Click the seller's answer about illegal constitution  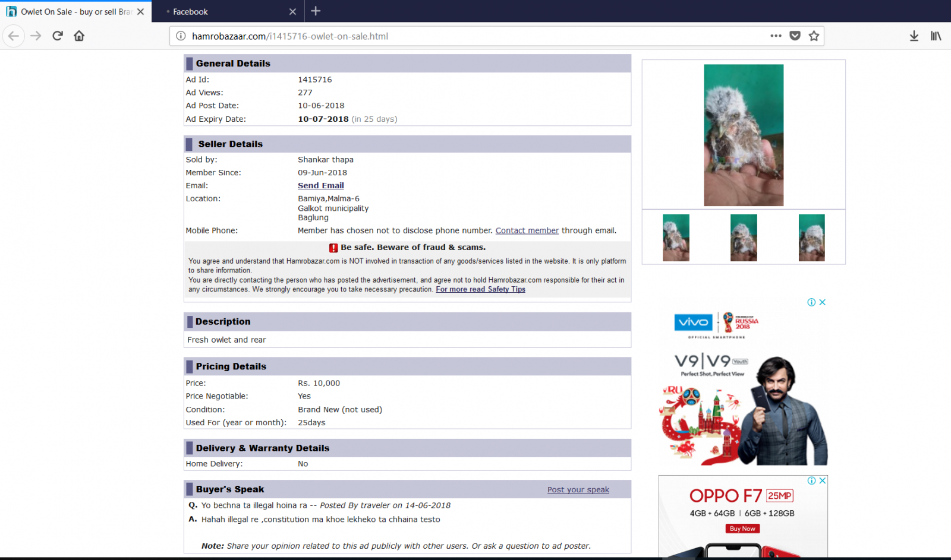pos(321,520)
